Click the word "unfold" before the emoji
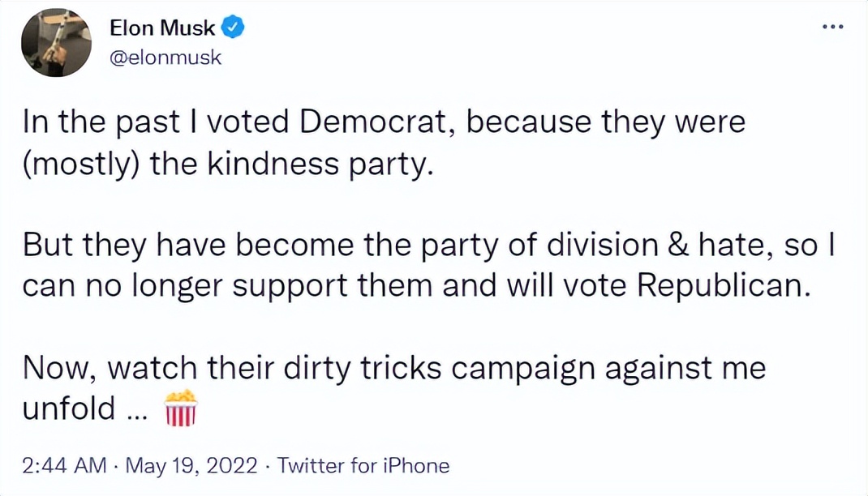 (68, 408)
